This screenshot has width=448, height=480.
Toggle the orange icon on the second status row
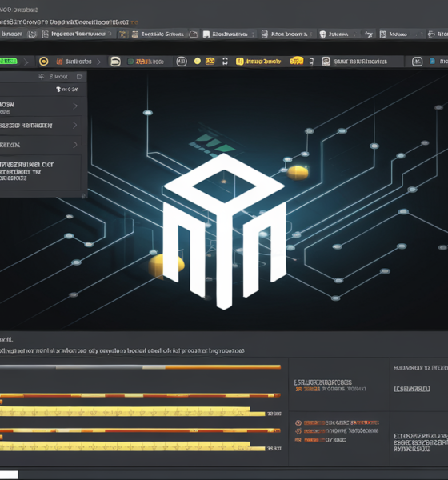click(298, 431)
